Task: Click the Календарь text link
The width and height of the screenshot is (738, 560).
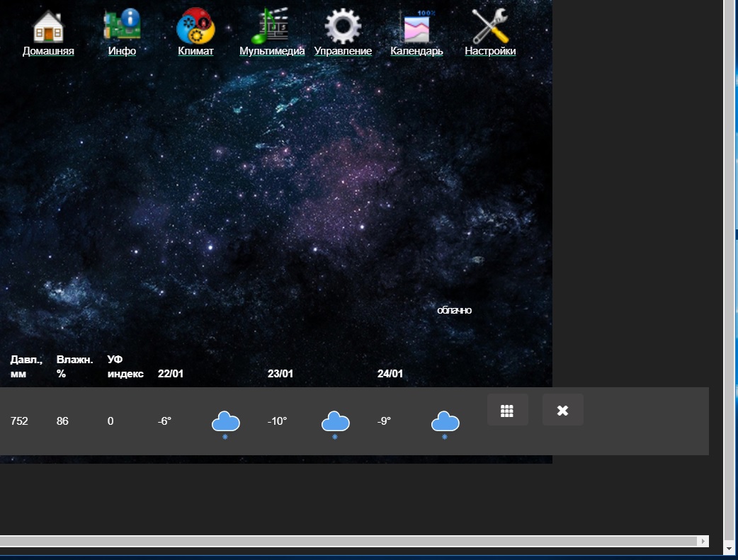Action: pyautogui.click(x=416, y=51)
